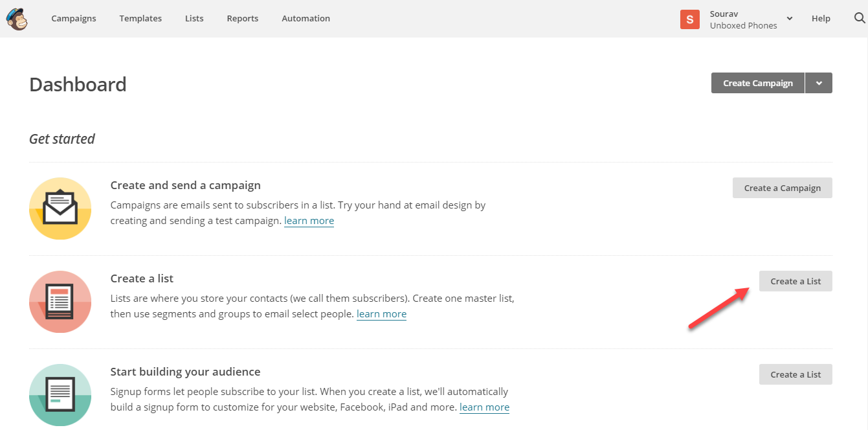Click the Unboxed Phones account label
The width and height of the screenshot is (868, 430).
tap(744, 26)
